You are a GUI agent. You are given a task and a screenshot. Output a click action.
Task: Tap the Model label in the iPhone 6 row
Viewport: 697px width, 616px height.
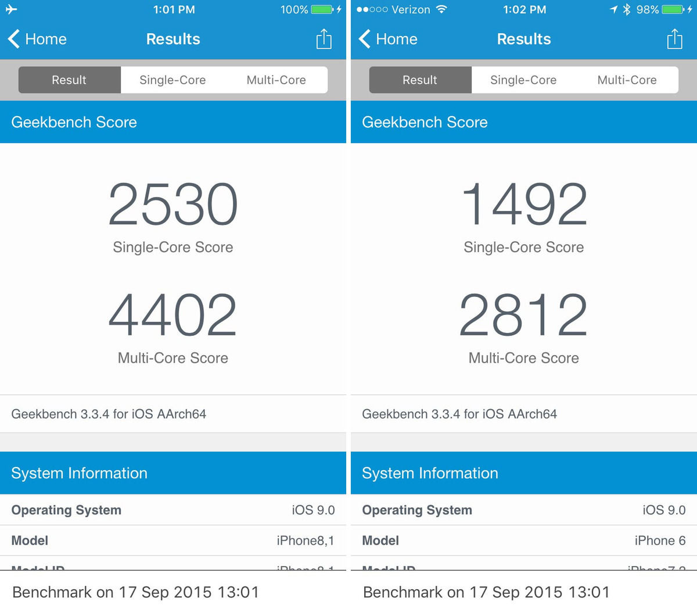[x=380, y=540]
